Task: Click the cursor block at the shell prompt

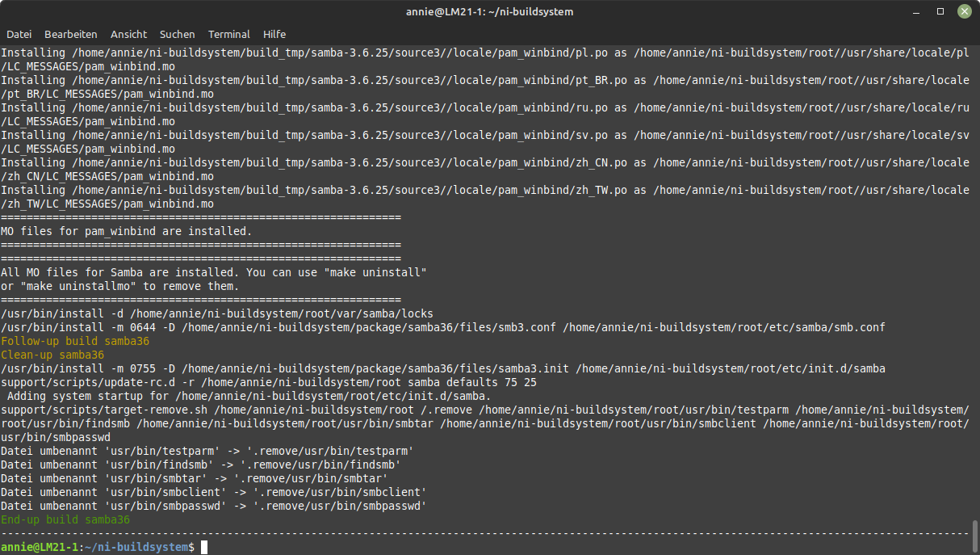Action: click(x=204, y=548)
